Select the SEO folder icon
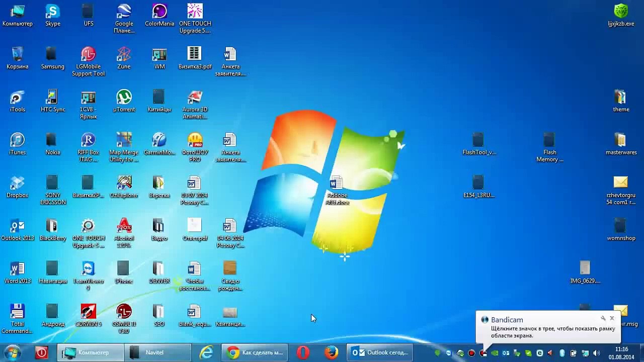 coord(159,315)
